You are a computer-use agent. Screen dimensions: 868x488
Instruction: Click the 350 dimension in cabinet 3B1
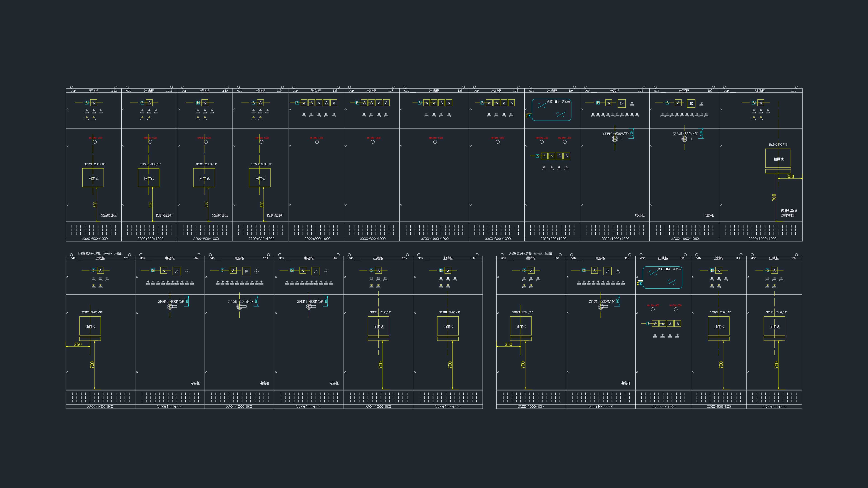point(508,344)
